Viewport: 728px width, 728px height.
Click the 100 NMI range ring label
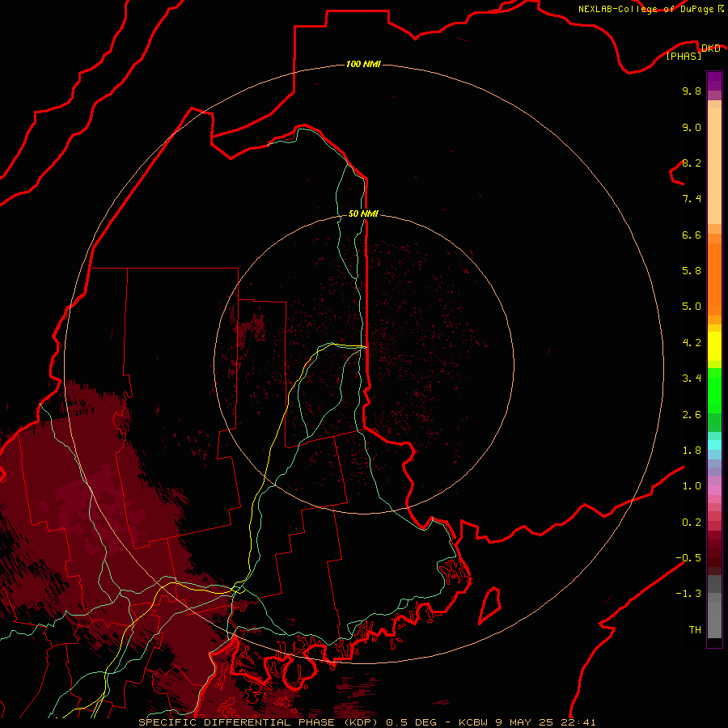point(363,64)
